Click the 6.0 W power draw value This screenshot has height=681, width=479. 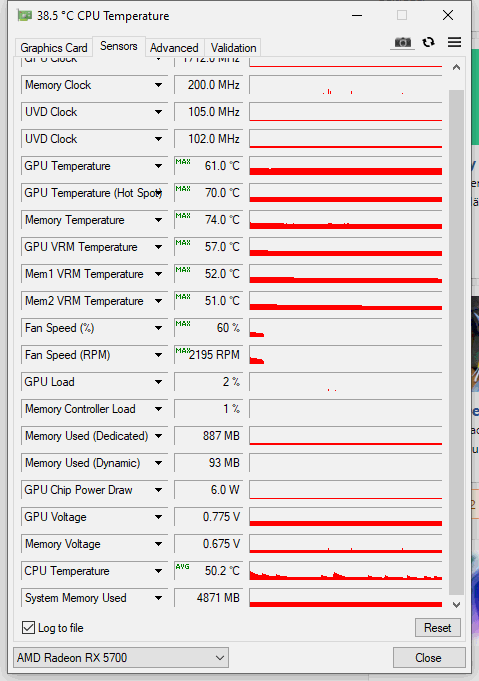208,490
